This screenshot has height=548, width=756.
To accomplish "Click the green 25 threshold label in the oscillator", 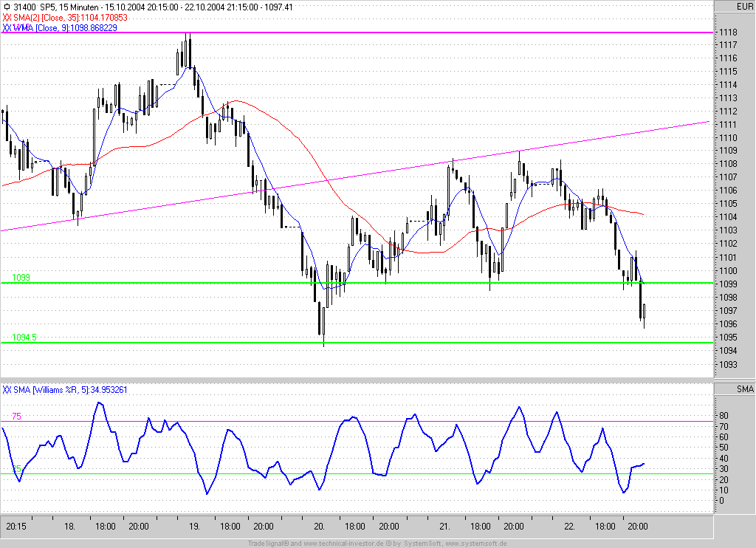I will click(17, 468).
